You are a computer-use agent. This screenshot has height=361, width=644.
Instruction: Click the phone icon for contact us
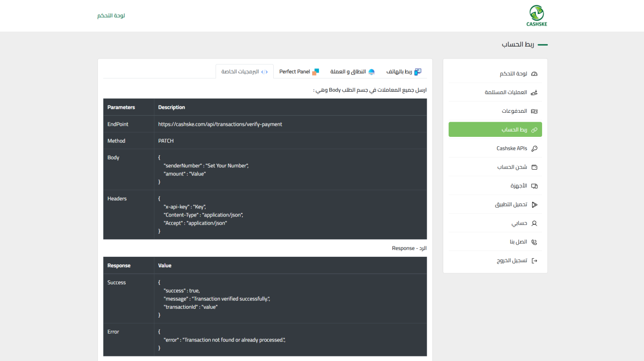[534, 242]
